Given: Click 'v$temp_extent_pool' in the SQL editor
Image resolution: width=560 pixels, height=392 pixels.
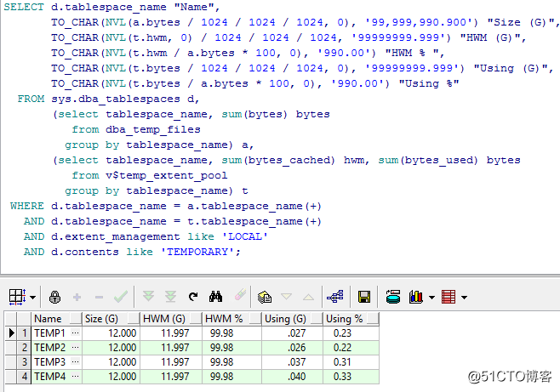Looking at the screenshot, I should (x=167, y=175).
